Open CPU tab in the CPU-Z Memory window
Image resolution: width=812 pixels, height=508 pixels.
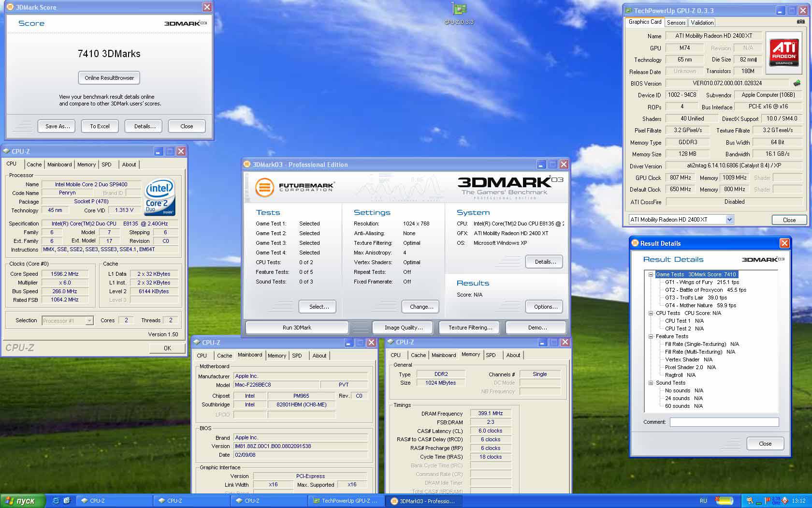(x=395, y=355)
